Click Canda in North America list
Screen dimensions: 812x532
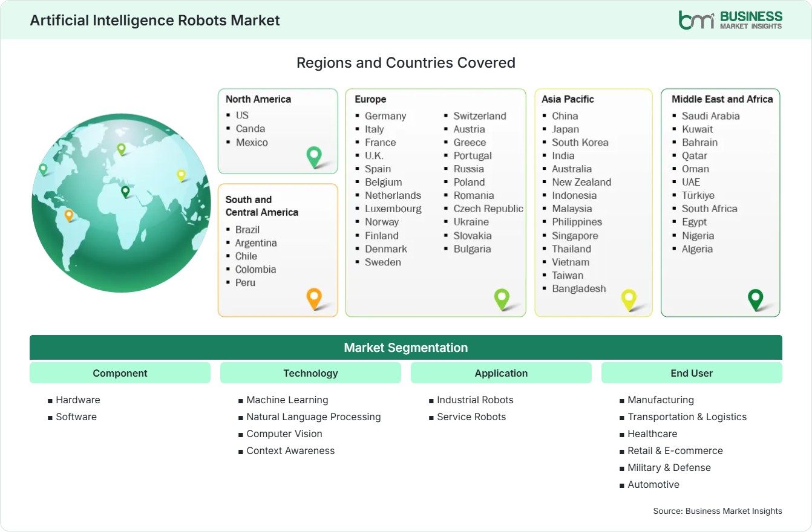pos(250,128)
